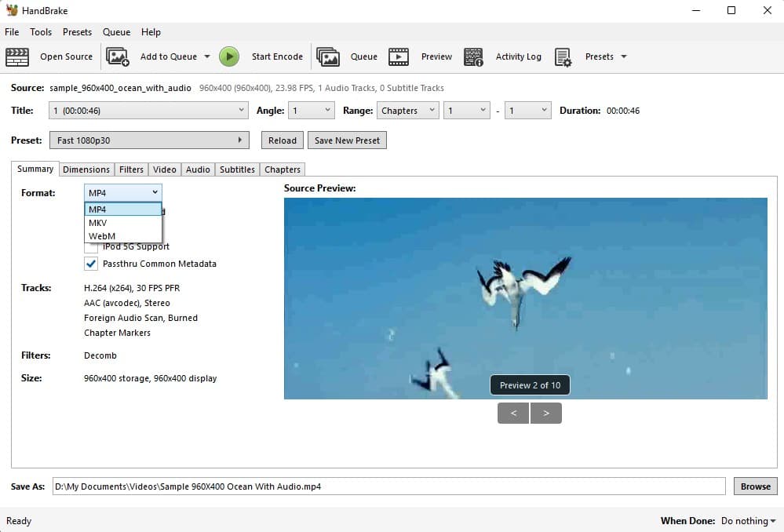The width and height of the screenshot is (784, 532).
Task: Open the Title dropdown
Action: click(x=241, y=110)
